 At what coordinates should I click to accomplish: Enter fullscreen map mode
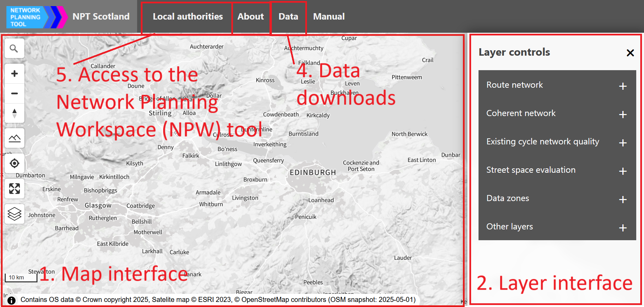[x=15, y=189]
